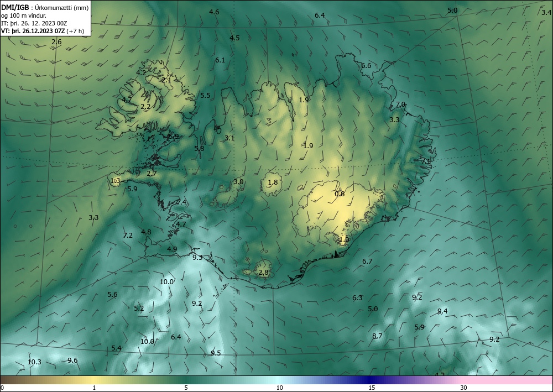Click the value '2.1' in the Westfjords
Viewport: 553px width, 392px height.
click(166, 80)
